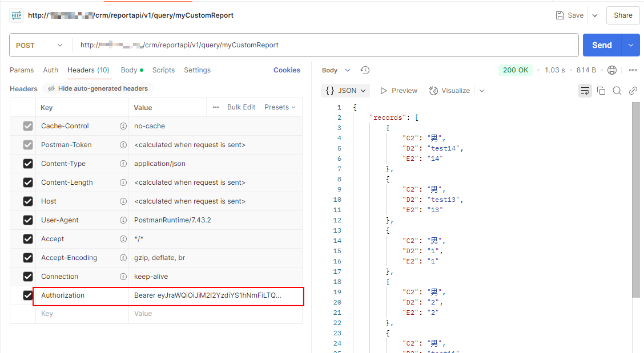Copy the response body to clipboard
The image size is (644, 353).
(x=601, y=91)
